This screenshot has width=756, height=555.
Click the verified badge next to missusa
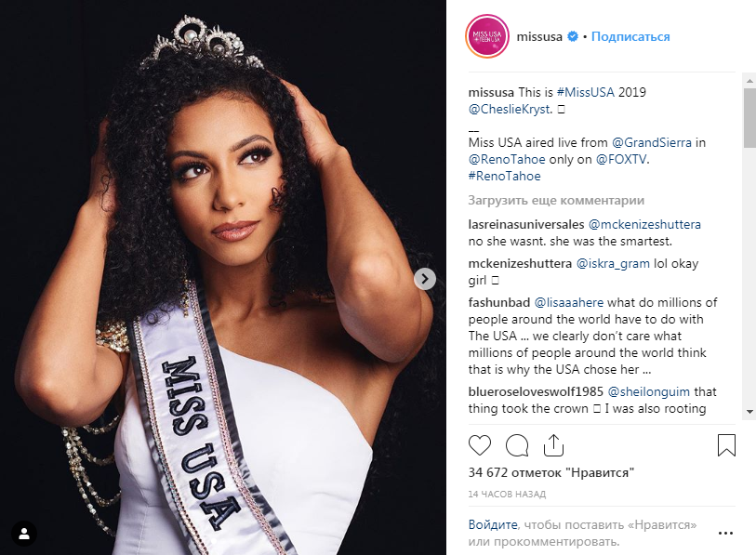(x=572, y=36)
